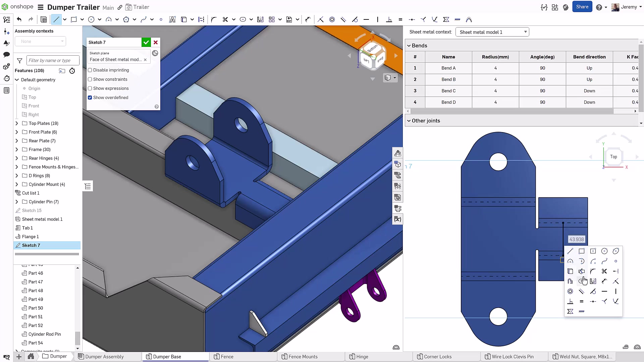Select the sketch Text tool in the toolbar
This screenshot has height=362, width=644.
172,19
